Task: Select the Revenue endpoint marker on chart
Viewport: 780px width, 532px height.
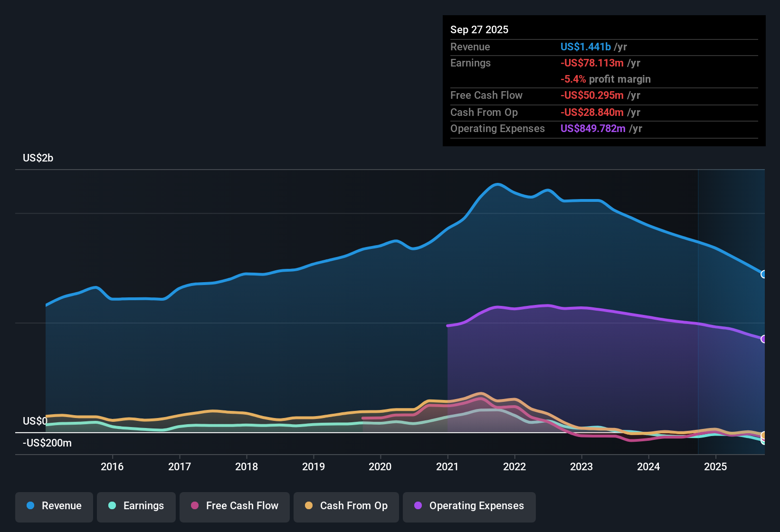Action: click(x=764, y=274)
